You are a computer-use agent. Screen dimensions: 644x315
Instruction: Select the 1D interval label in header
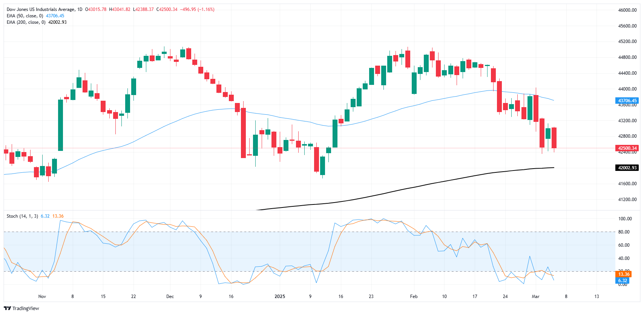tap(80, 9)
